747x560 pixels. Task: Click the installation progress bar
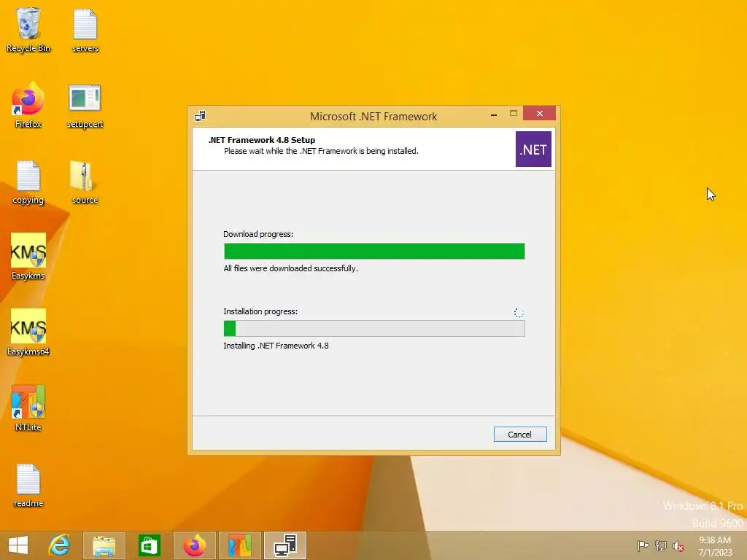pos(374,328)
